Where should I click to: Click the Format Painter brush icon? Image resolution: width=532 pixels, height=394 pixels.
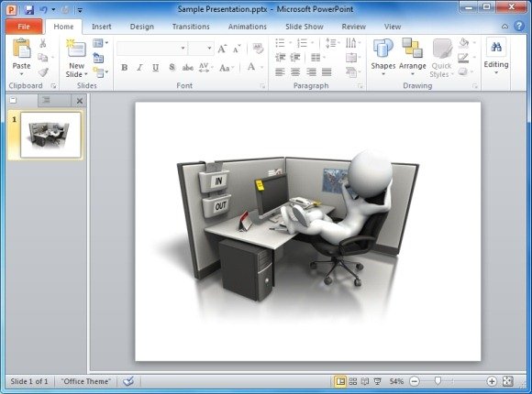pos(43,72)
